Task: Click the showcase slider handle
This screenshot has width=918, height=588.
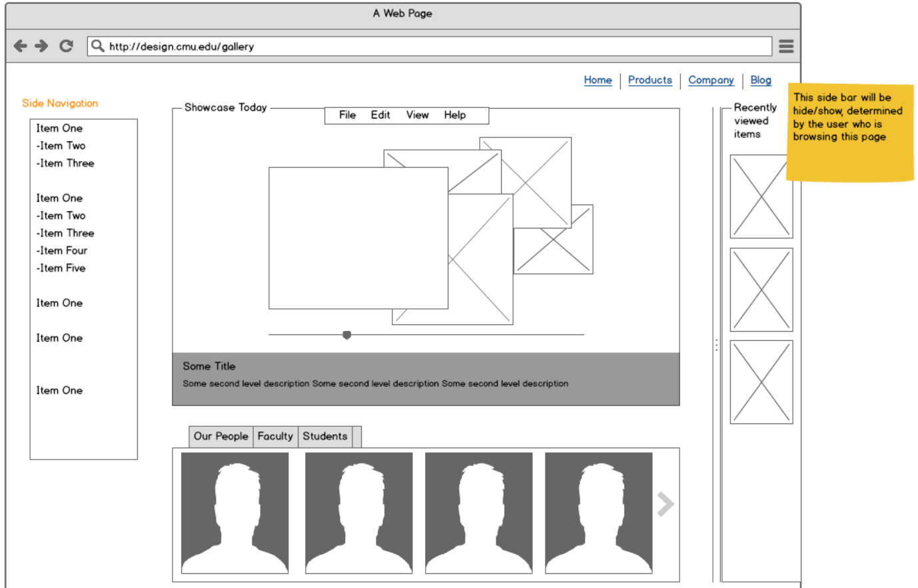Action: point(346,335)
